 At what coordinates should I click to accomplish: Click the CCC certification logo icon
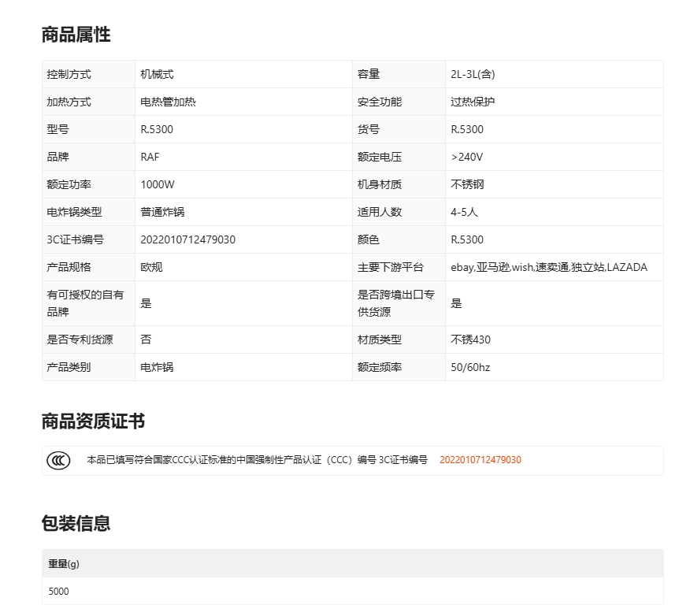click(x=58, y=460)
